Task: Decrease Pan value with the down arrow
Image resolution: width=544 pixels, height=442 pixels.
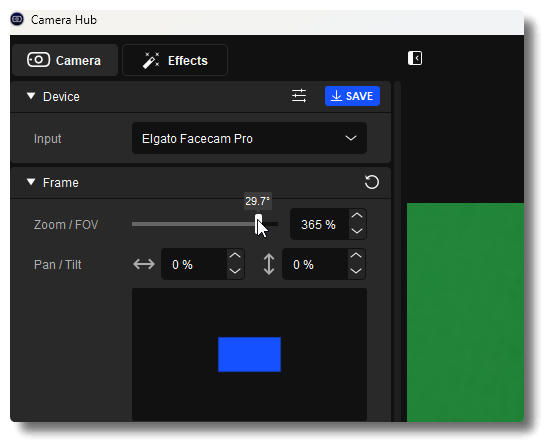Action: (x=235, y=271)
